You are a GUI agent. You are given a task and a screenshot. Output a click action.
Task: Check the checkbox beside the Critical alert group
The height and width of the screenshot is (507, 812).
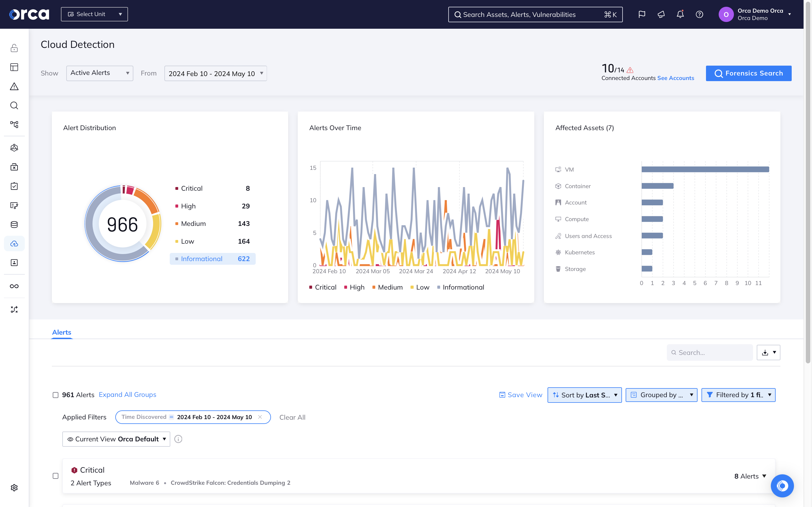point(55,475)
